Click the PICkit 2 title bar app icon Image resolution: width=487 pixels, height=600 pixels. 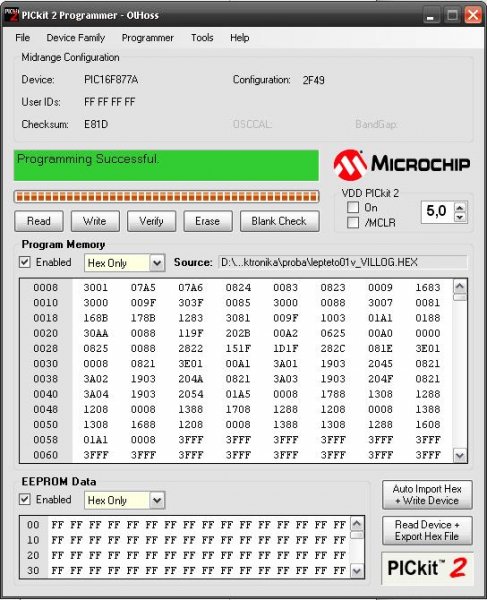11,15
